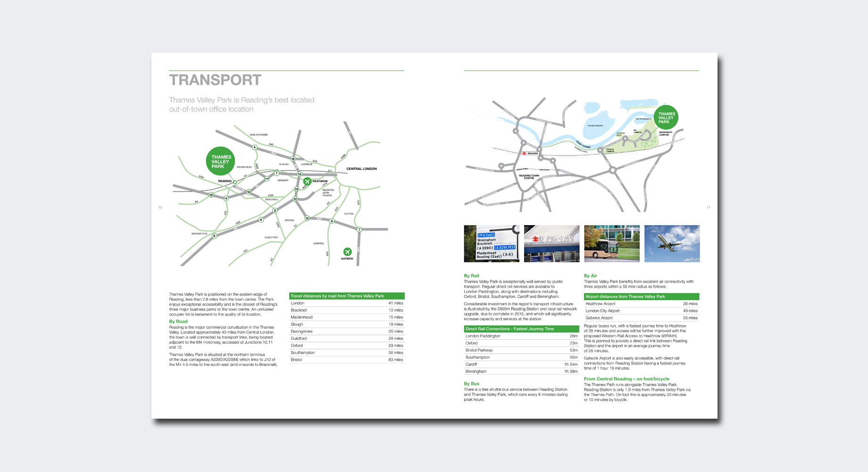Select the "By Bus" heading
Image resolution: width=868 pixels, height=472 pixels.
471,384
